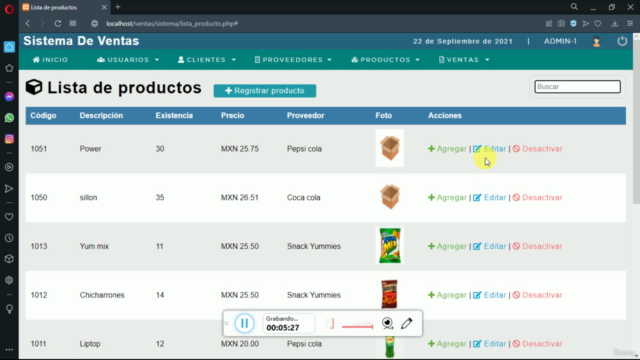
Task: Open sidebar heart icon
Action: [9, 217]
